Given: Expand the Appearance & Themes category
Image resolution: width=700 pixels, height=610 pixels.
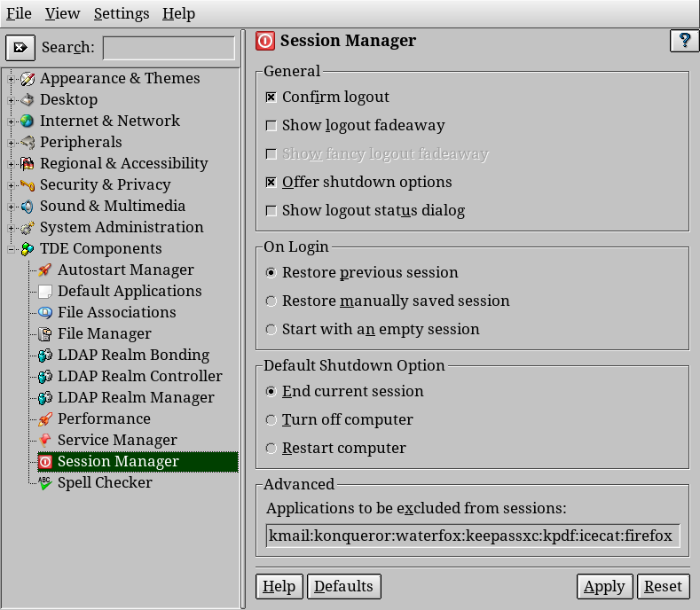Looking at the screenshot, I should [12, 80].
